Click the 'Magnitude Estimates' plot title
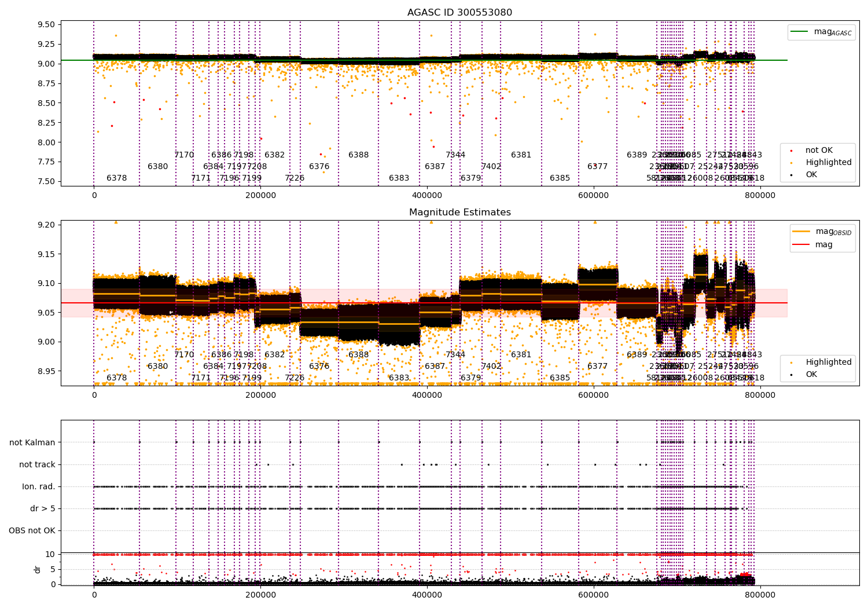Image resolution: width=868 pixels, height=608 pixels. click(459, 213)
